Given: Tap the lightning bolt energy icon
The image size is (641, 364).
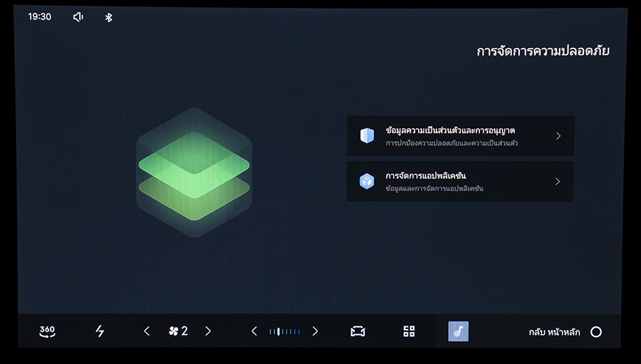Looking at the screenshot, I should (x=100, y=331).
